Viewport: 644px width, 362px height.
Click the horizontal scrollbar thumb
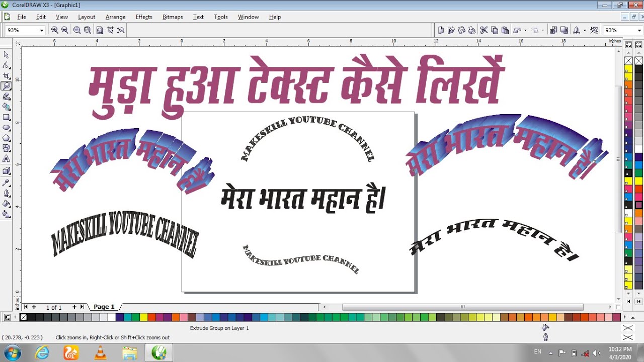[463, 307]
